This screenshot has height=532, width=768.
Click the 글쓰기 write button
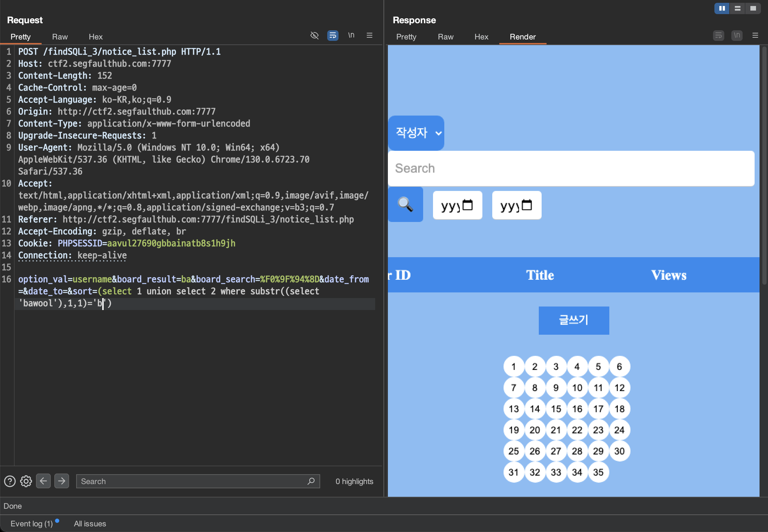point(574,321)
